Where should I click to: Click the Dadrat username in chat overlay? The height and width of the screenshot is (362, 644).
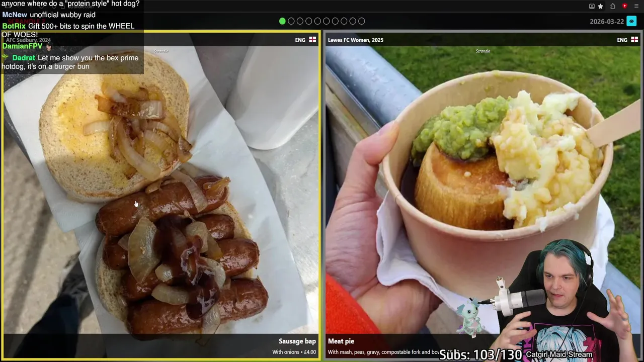tap(24, 58)
